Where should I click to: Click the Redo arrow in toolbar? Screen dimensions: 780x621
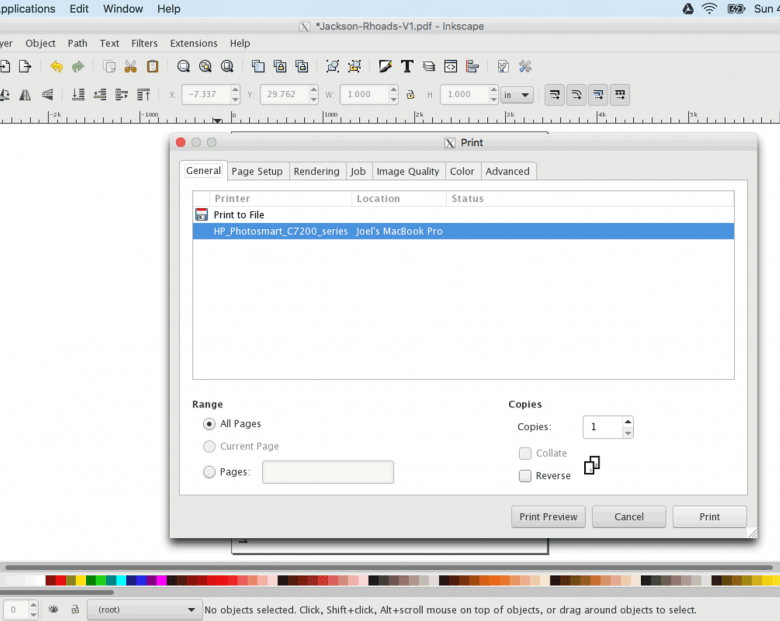pos(78,67)
